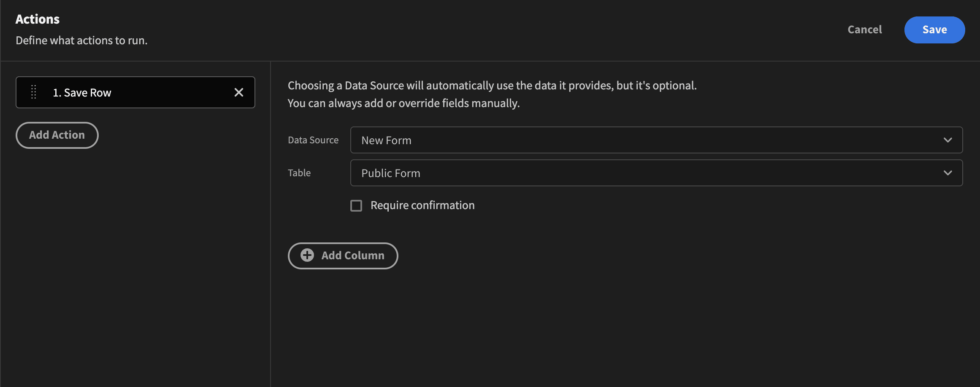Click the 'Define what actions to run.' text

pos(81,40)
